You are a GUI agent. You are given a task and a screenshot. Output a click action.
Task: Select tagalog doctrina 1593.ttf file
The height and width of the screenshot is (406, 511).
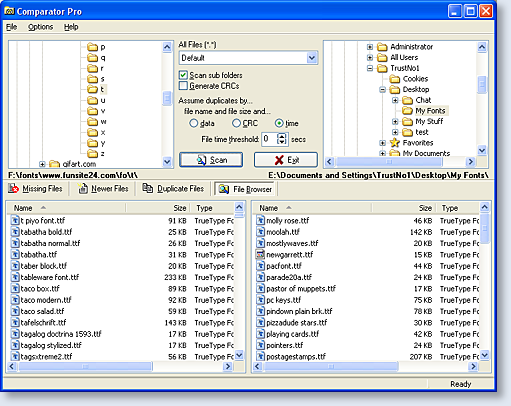coord(61,334)
